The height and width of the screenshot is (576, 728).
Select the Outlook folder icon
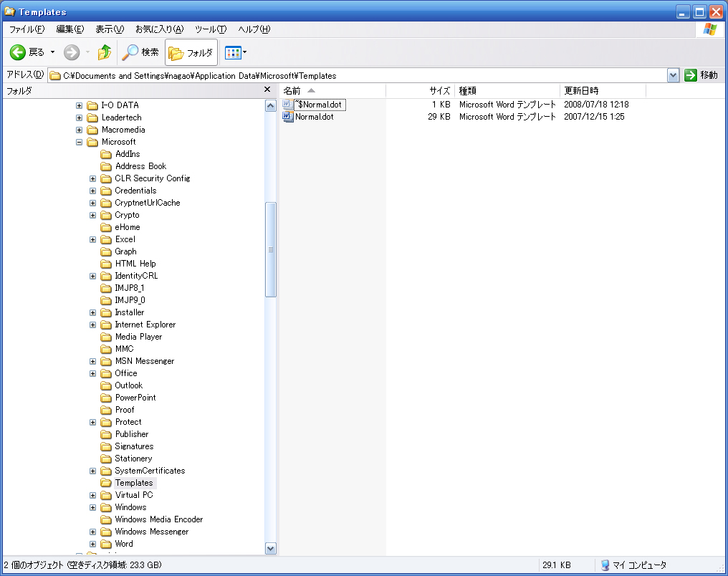(x=106, y=385)
